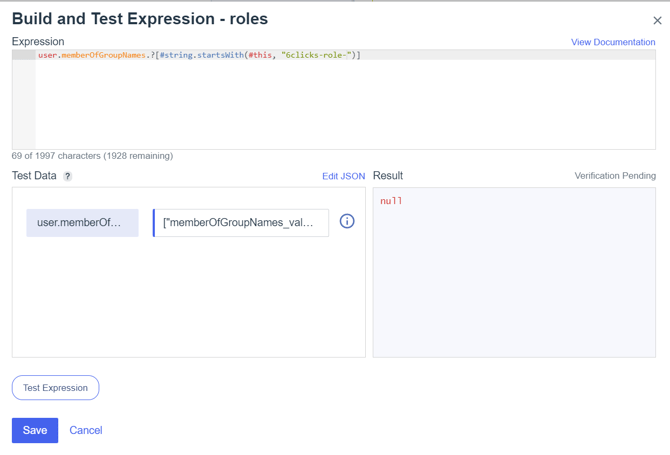Click the dialog title Build and Test Expression
The height and width of the screenshot is (455, 670).
point(140,19)
